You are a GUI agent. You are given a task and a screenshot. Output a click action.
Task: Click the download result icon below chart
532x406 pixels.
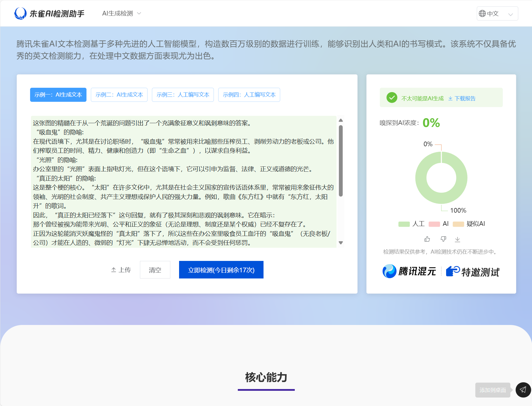pos(458,240)
